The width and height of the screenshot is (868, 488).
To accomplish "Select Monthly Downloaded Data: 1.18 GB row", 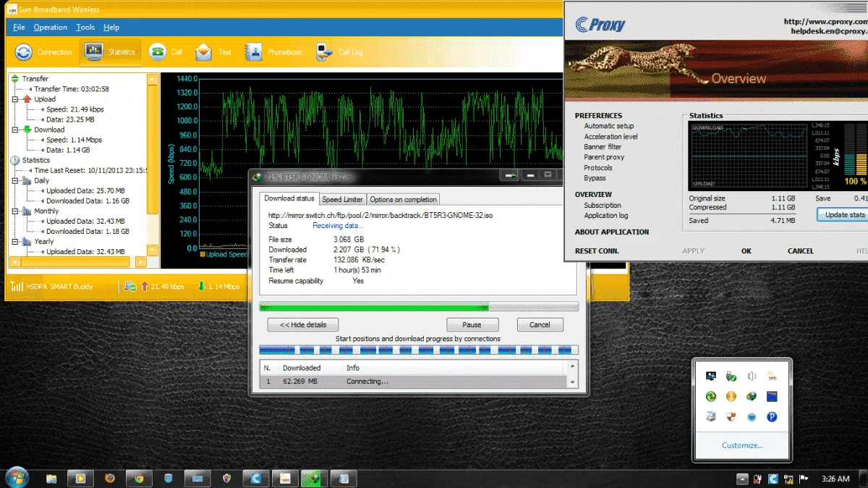I will [88, 231].
